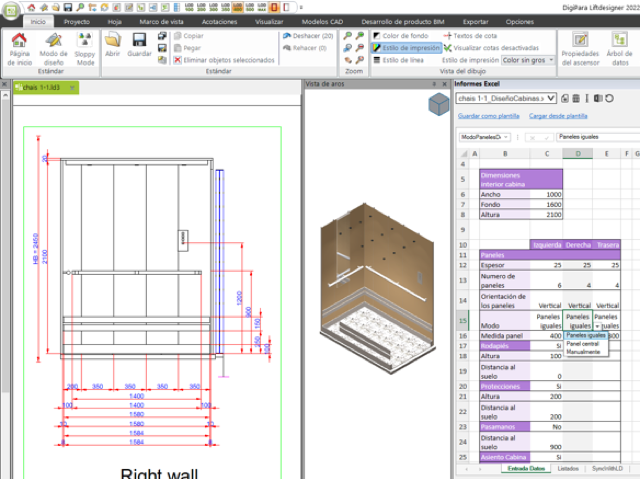
Task: Open the Modelos CAD tab
Action: point(322,22)
